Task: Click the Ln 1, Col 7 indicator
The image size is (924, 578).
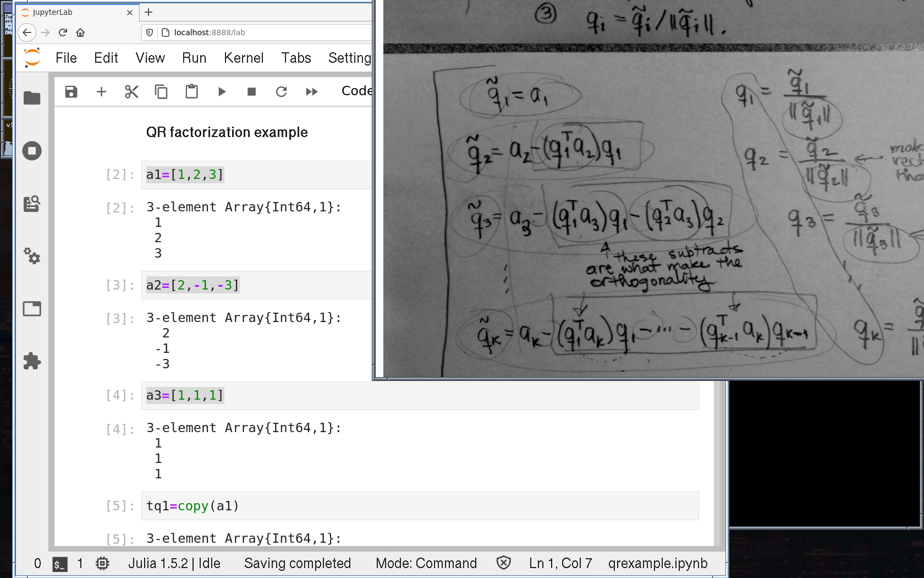Action: (560, 563)
